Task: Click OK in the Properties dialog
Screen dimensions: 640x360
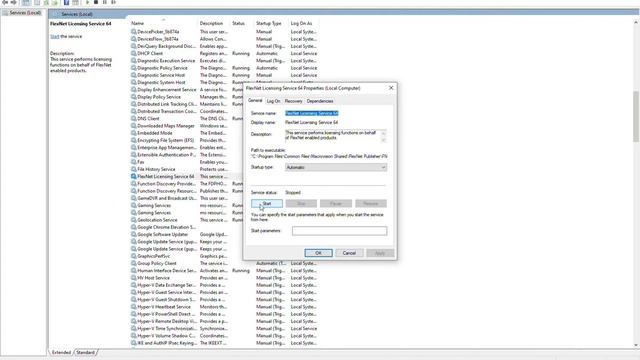Action: (318, 253)
